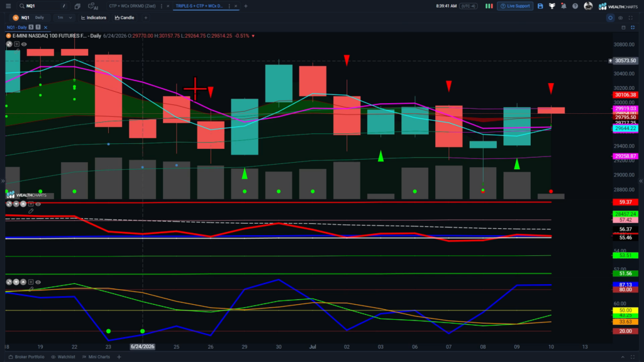Click the candlestick market status icon
The image size is (644, 362).
489,6
